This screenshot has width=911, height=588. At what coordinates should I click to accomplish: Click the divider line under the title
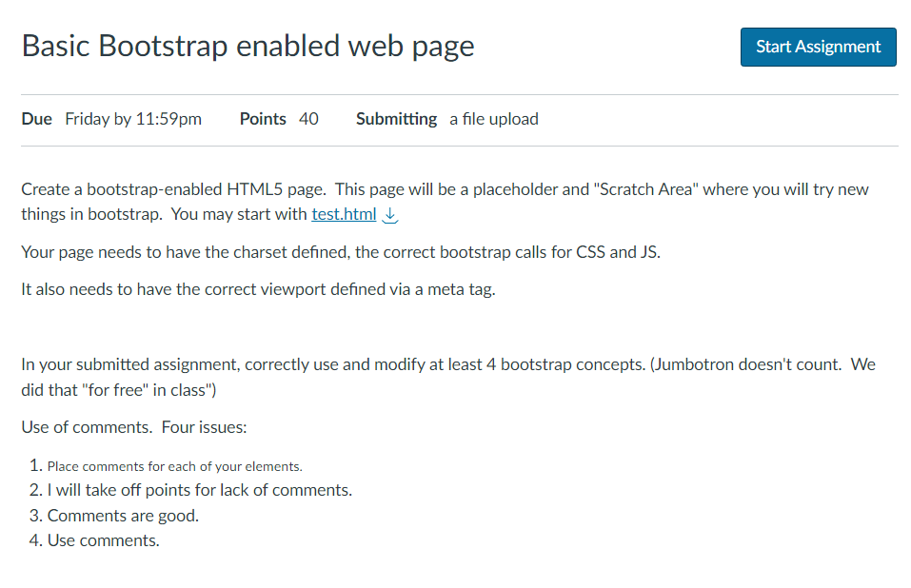(x=455, y=92)
